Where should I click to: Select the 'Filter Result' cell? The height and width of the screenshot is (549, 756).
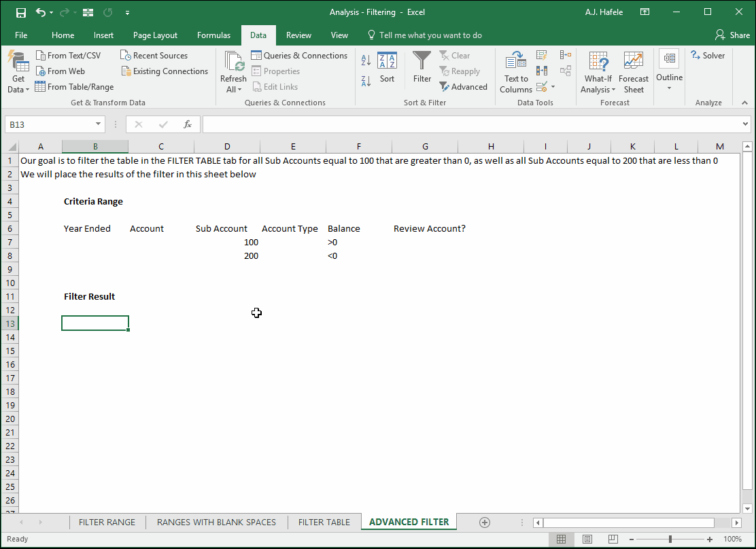coord(95,296)
